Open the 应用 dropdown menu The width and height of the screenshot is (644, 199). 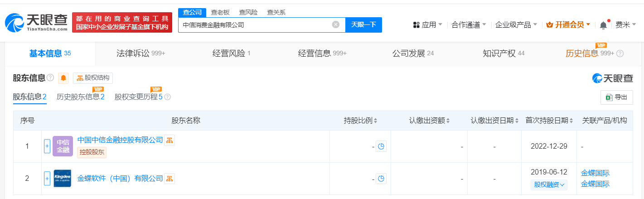click(x=427, y=25)
